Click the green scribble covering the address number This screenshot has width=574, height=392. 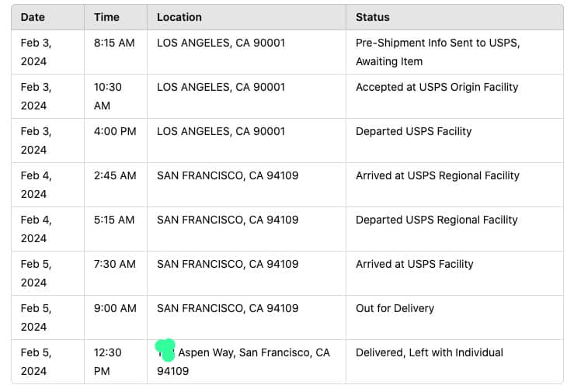(165, 349)
